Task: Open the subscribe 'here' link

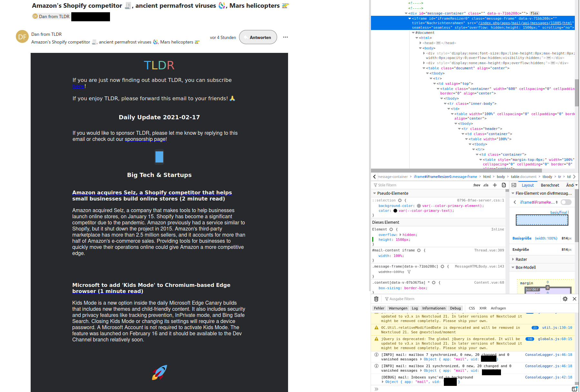Action: [78, 86]
